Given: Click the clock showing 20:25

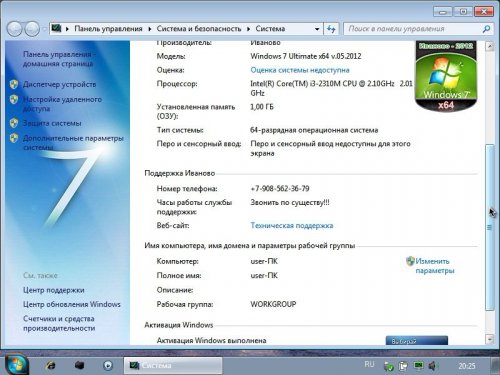Looking at the screenshot, I should (467, 366).
